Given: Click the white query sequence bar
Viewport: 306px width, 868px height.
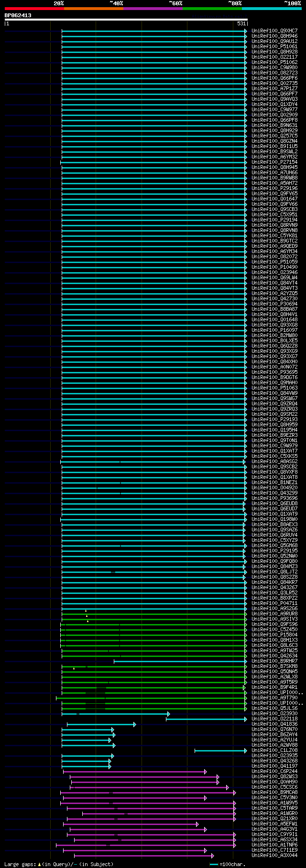Looking at the screenshot, I should (126, 20).
